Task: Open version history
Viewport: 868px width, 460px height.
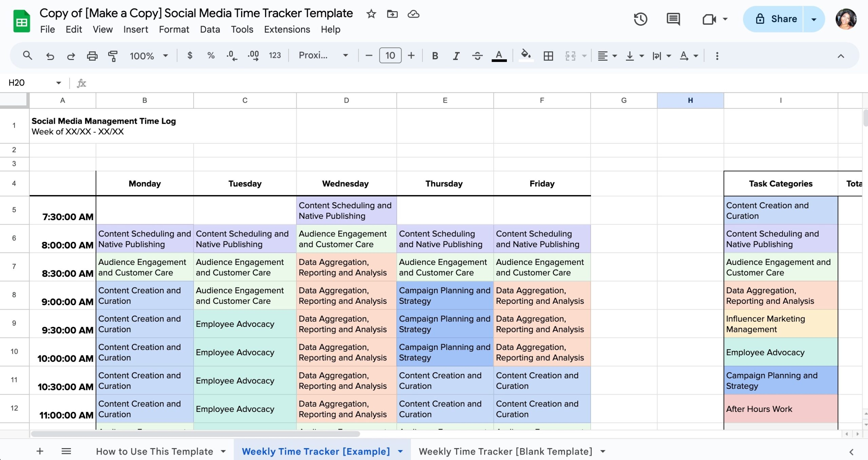Action: click(x=640, y=19)
